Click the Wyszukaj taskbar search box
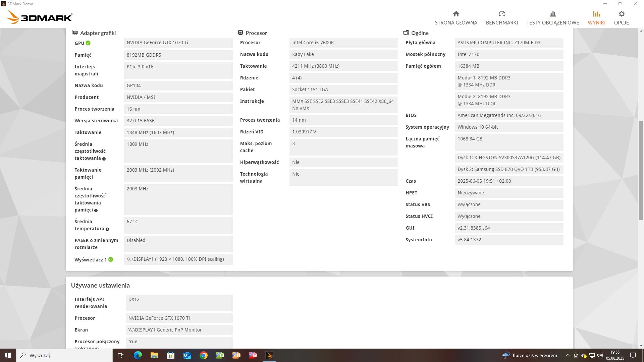The height and width of the screenshot is (362, 644). point(64,355)
